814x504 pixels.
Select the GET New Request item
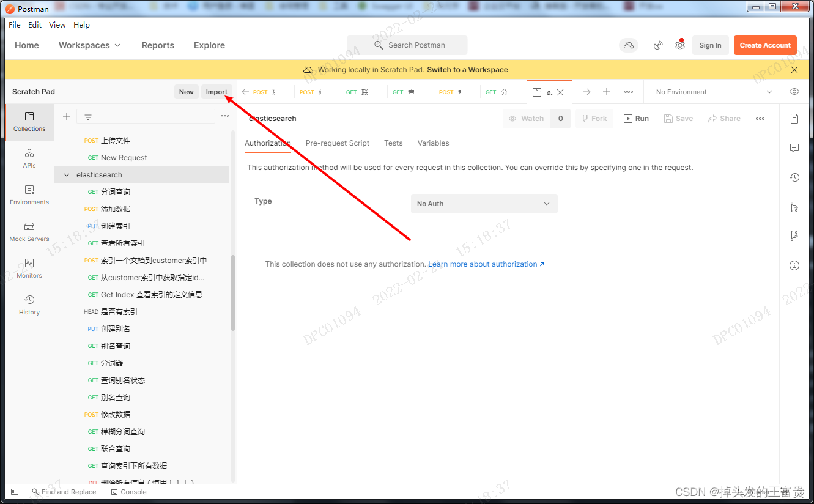(142, 158)
